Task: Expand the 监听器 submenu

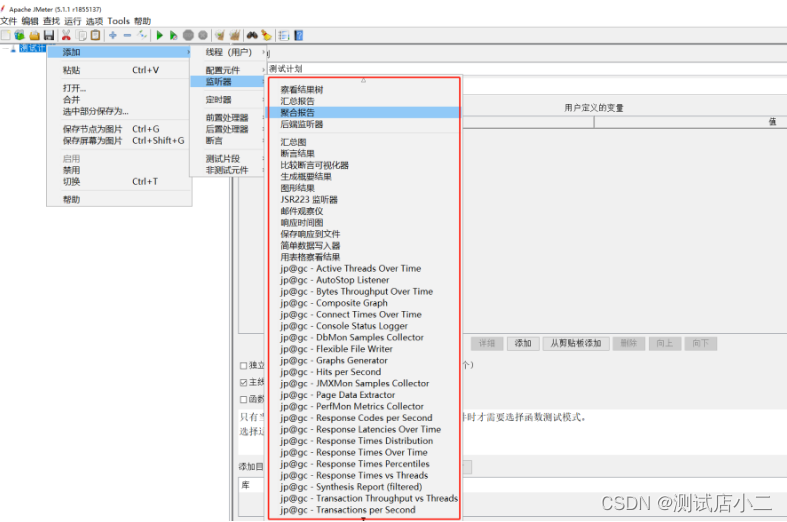Action: (228, 81)
